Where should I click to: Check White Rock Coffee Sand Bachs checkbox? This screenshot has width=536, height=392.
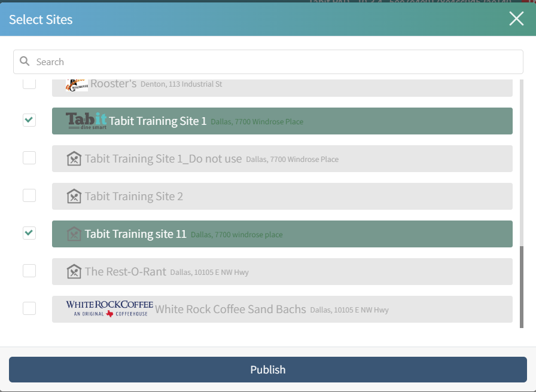point(29,308)
